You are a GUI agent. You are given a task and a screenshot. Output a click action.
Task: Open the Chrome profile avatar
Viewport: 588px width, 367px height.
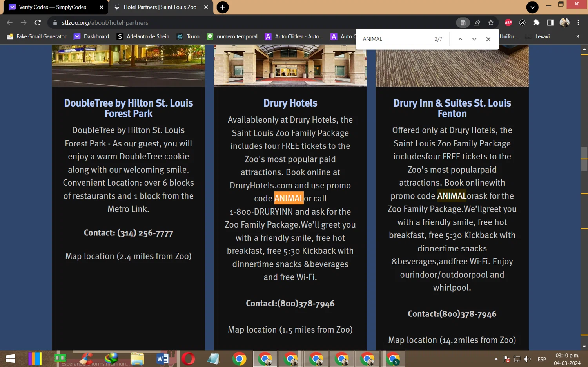(564, 23)
